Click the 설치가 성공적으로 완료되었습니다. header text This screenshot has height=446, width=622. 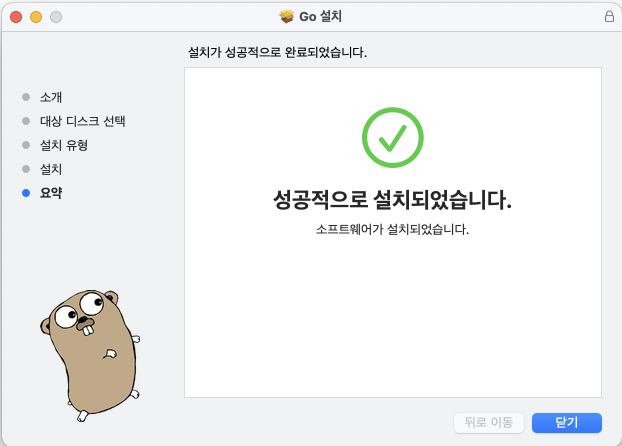pos(277,52)
